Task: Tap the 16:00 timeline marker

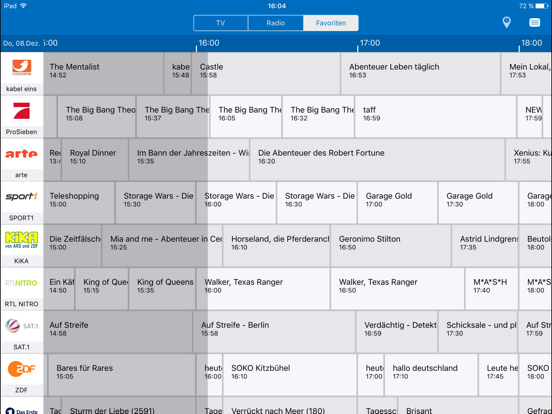Action: click(209, 43)
